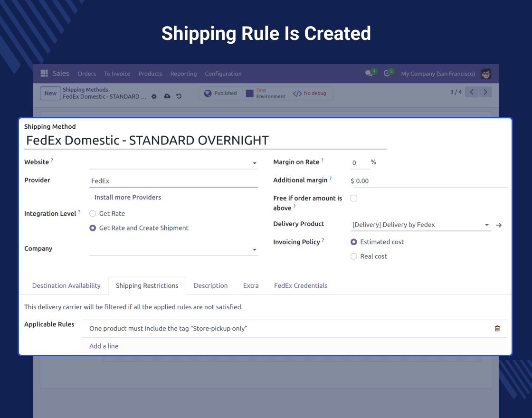Show help for Website field
Viewport: 532px width, 418px height.
52,160
